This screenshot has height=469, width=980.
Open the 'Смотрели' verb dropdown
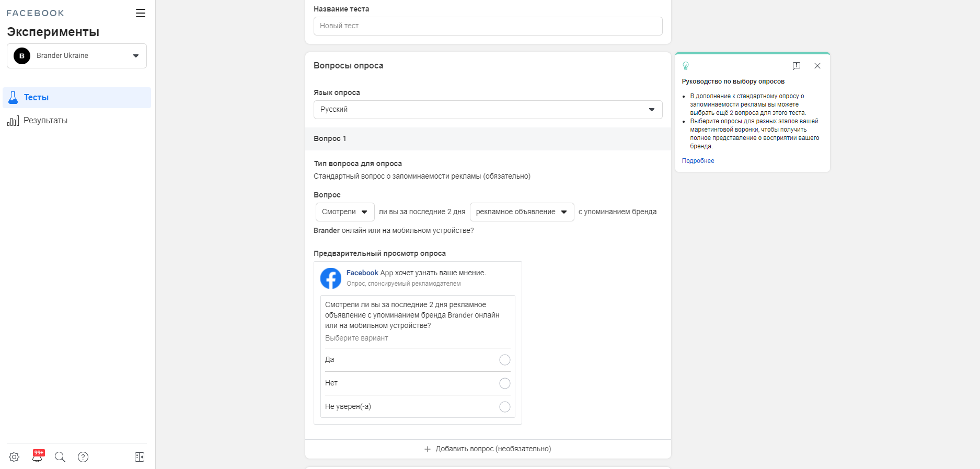[344, 212]
